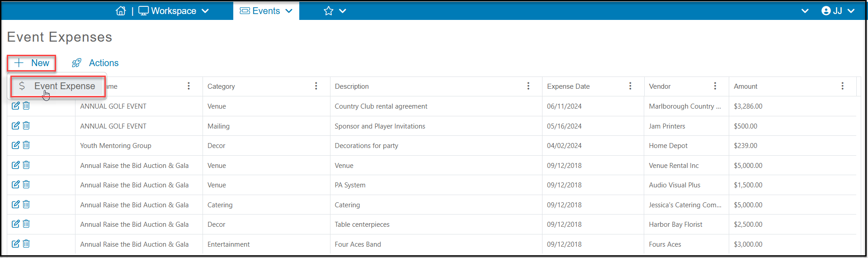This screenshot has height=258, width=868.
Task: Delete the Table centerpieces expense
Action: (26, 224)
